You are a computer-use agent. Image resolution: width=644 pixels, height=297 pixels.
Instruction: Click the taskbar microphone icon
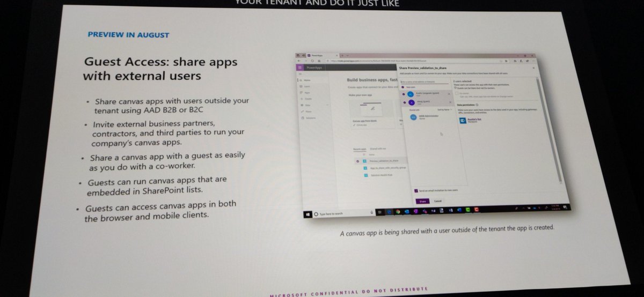(372, 212)
